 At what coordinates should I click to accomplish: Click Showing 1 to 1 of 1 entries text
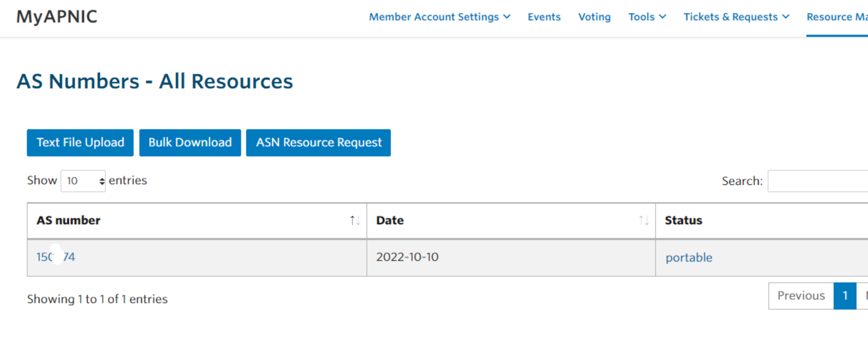click(x=97, y=299)
